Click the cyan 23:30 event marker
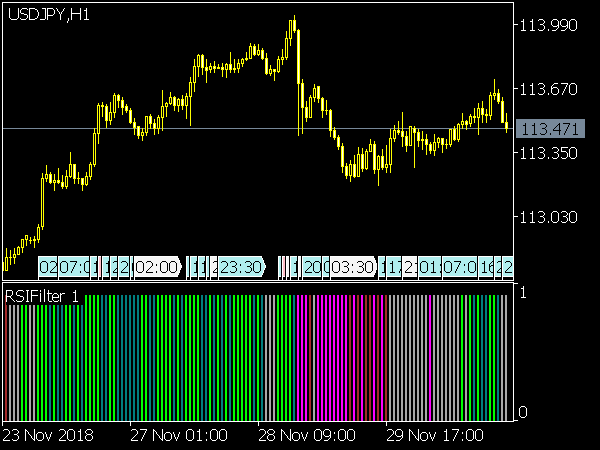Viewport: 600px width, 450px height. click(242, 267)
